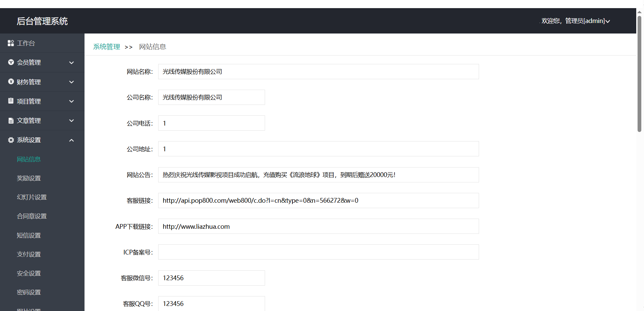Click the 会员管理 sidebar icon
Screen dimensions: 644x311
[11, 62]
